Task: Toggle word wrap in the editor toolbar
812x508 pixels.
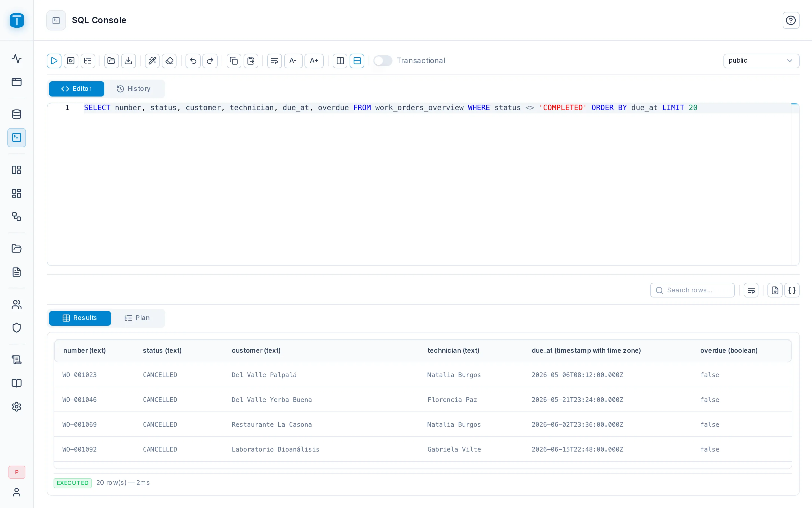Action: (x=274, y=61)
